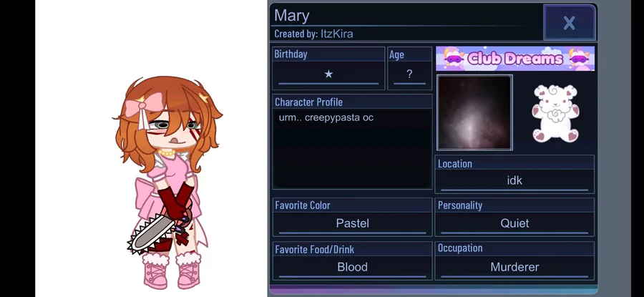
Task: Edit Personality field showing Quiet
Action: point(514,223)
